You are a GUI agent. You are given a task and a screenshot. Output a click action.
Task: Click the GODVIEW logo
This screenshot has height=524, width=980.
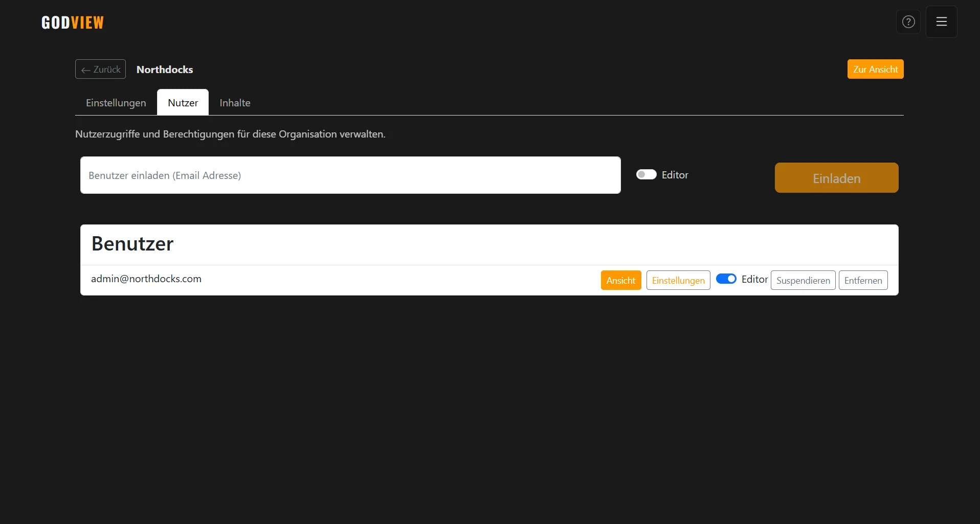click(72, 22)
